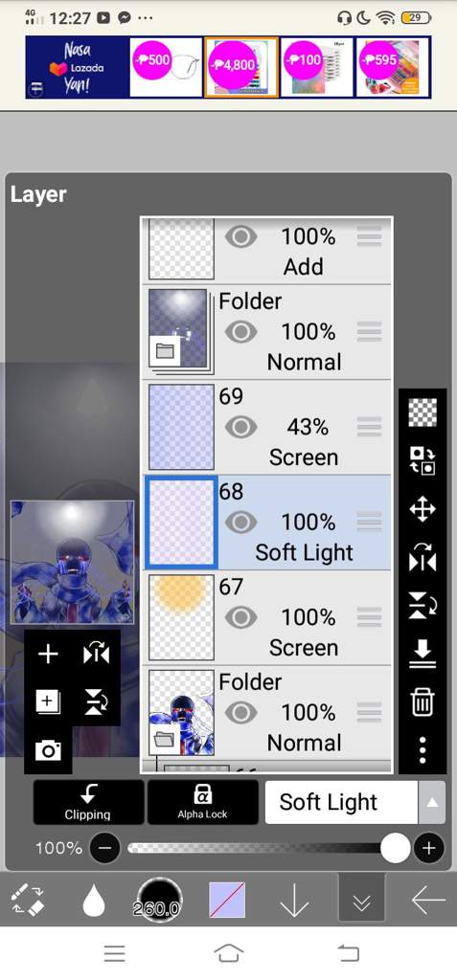Viewport: 457px width, 980px height.
Task: Open the blur water drop tool
Action: point(94,900)
